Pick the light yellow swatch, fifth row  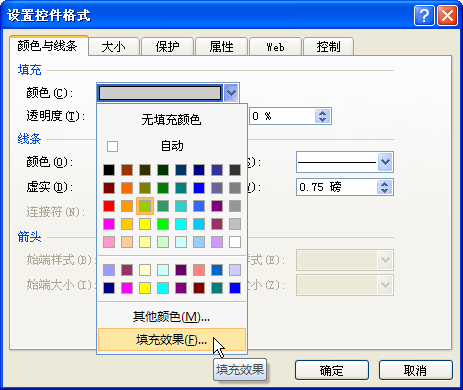pyautogui.click(x=145, y=242)
